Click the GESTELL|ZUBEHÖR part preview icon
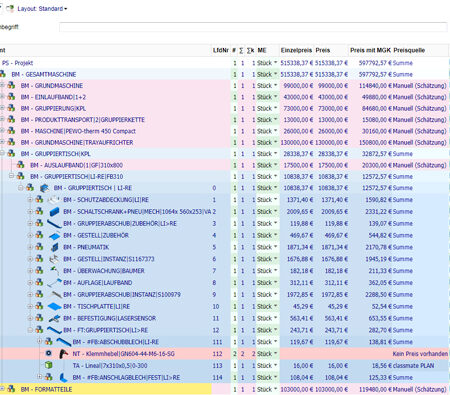450x395 pixels. click(55, 236)
